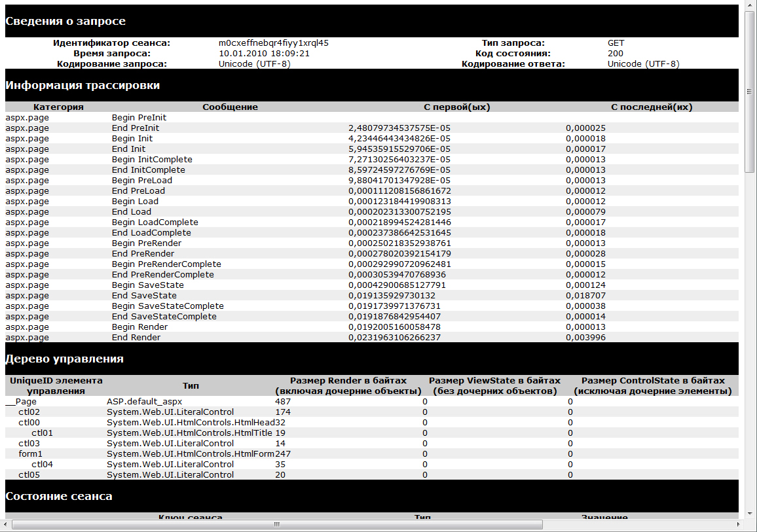Click the '__Page' control tree entry
The height and width of the screenshot is (532, 757).
coord(21,402)
